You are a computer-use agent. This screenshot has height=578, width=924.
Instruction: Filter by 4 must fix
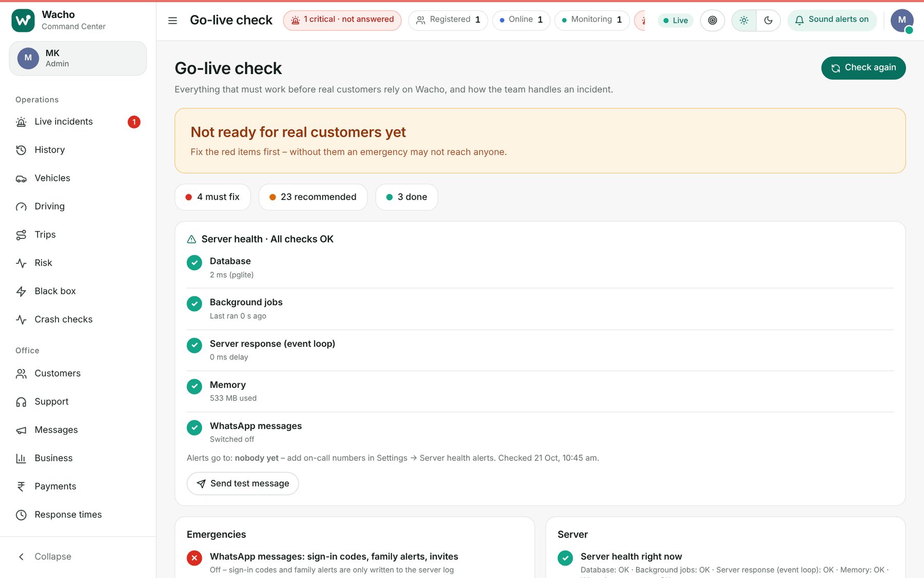213,197
